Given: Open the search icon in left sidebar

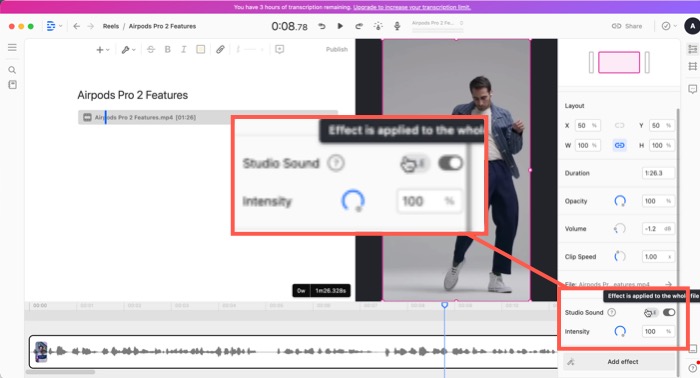Looking at the screenshot, I should pos(12,70).
